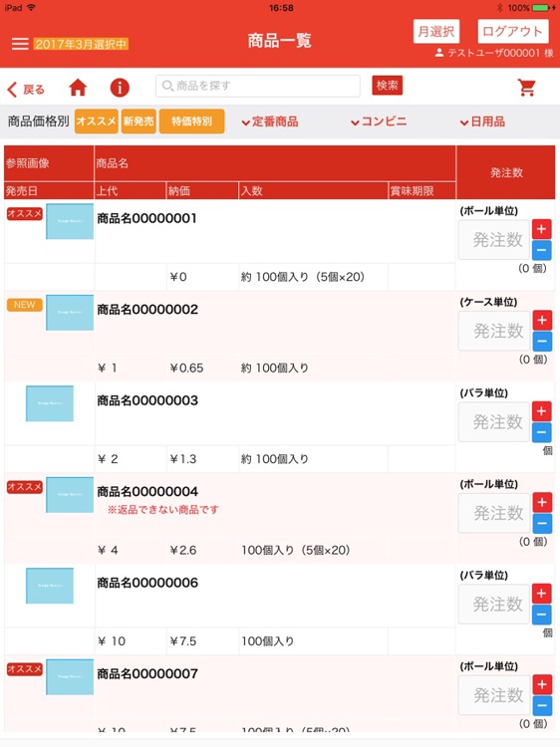Screen dimensions: 560x747
Task: Focus 発注数 field for 商品名00000004
Action: [494, 513]
